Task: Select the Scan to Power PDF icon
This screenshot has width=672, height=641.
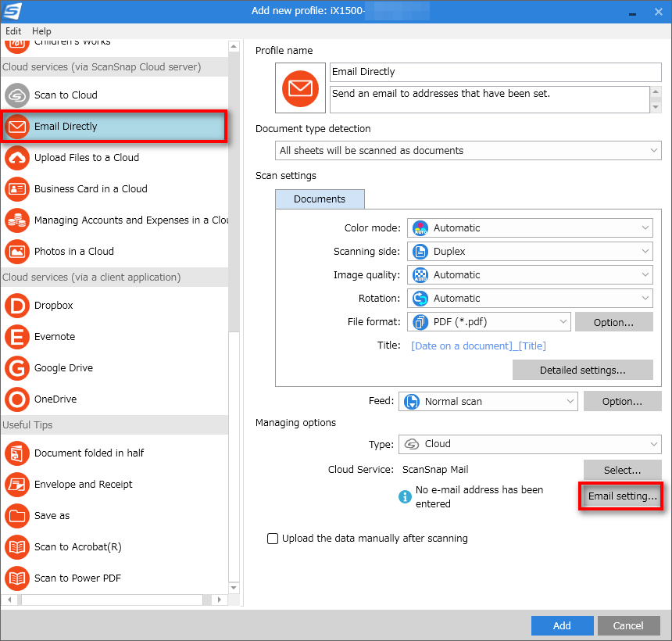Action: (x=17, y=578)
